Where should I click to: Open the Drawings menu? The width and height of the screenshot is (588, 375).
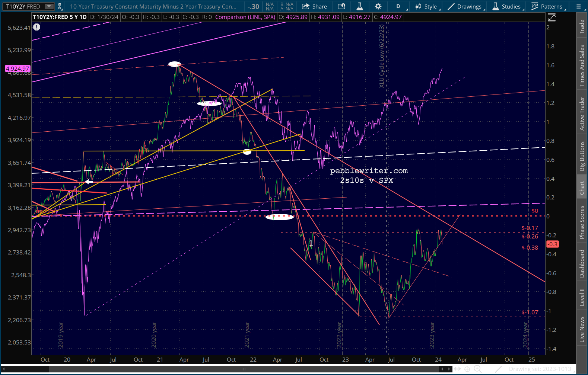click(x=465, y=6)
